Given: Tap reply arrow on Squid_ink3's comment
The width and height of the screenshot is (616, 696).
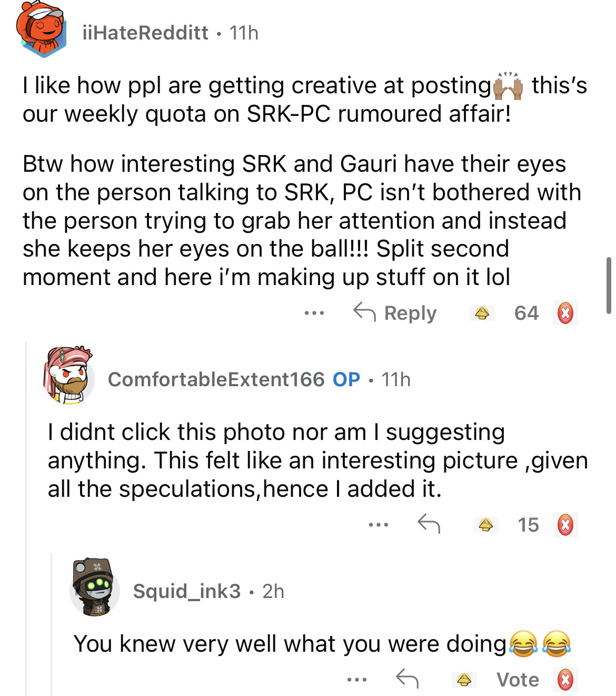Looking at the screenshot, I should click(x=407, y=679).
